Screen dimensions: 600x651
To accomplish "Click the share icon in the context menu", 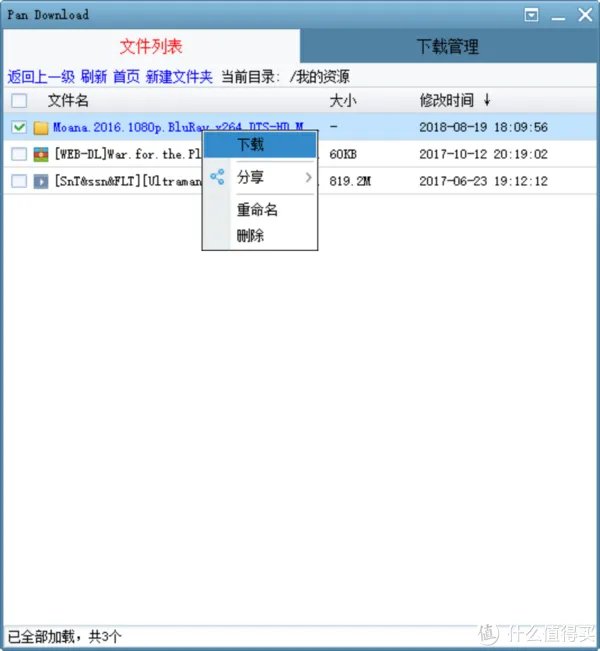I will point(217,177).
